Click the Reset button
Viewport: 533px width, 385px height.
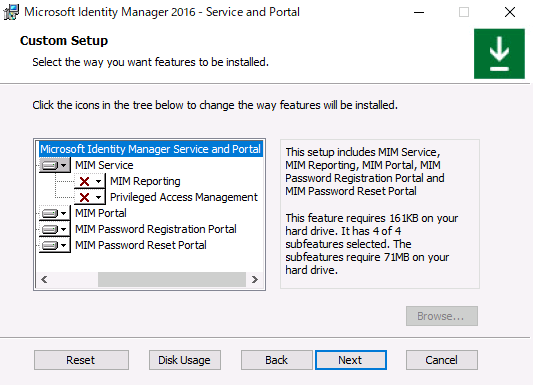coord(81,360)
